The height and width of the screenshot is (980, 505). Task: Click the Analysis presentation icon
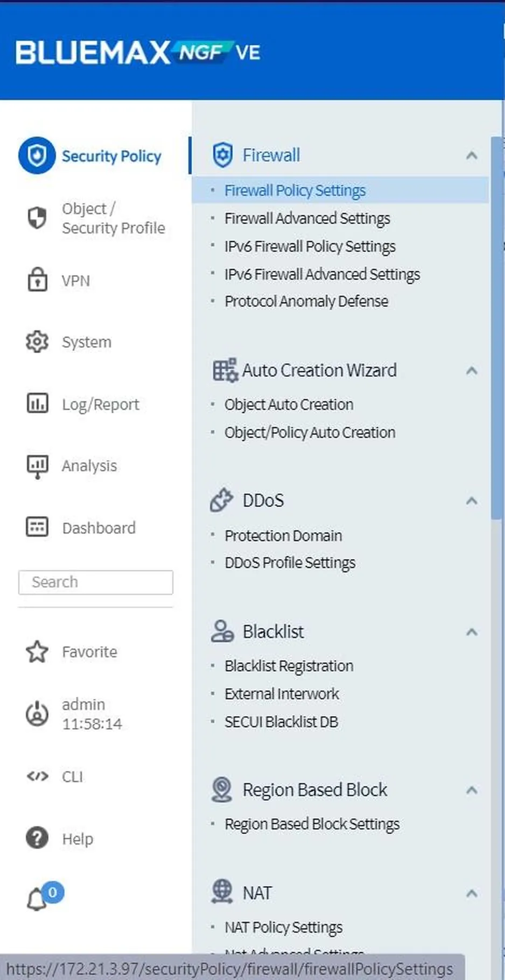[x=37, y=466]
